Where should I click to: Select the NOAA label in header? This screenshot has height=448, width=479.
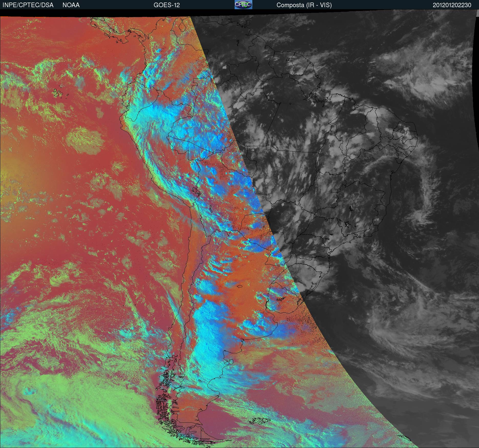click(x=71, y=5)
